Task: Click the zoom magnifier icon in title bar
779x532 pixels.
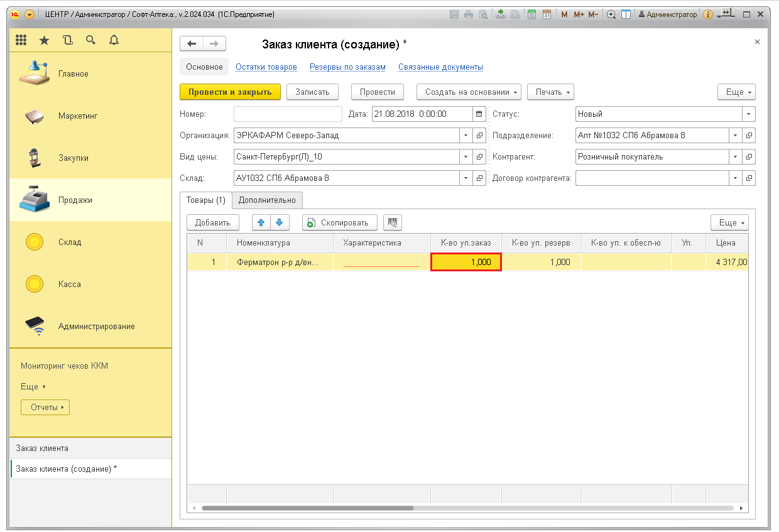Action: tap(611, 14)
